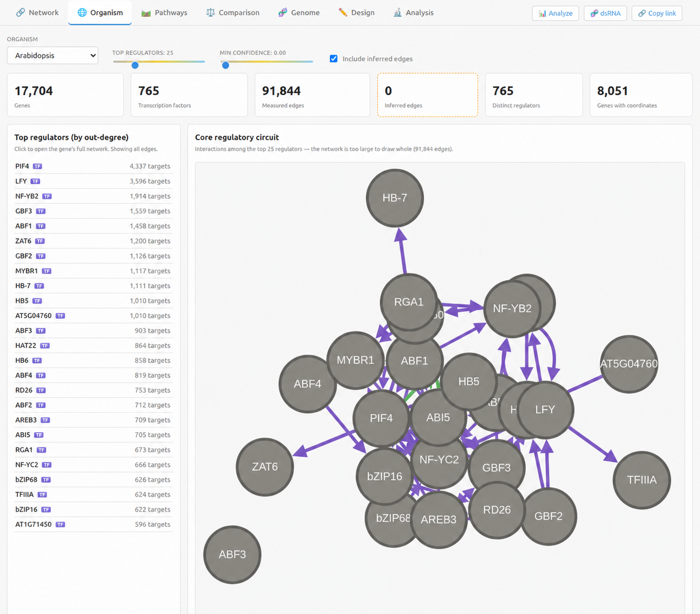Select the GBF2 graph node
This screenshot has width=700, height=614.
click(548, 516)
